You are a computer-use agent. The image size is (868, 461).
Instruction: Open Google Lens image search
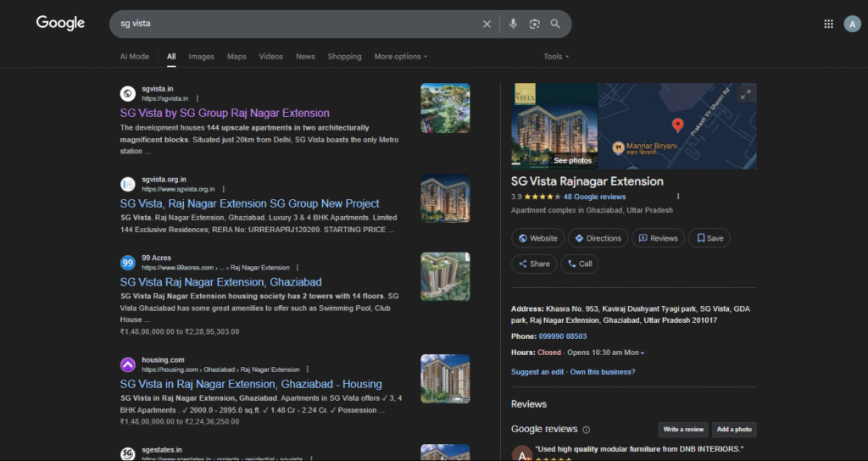(x=534, y=24)
